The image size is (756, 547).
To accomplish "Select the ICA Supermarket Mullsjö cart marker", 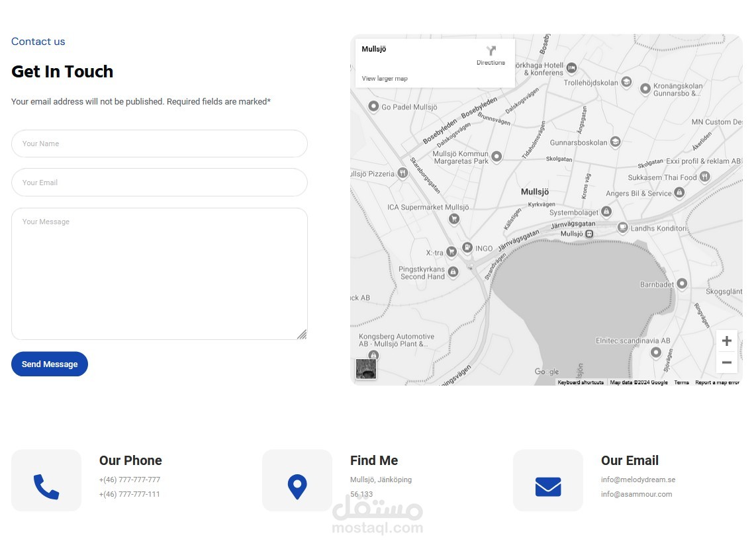I will 453,220.
